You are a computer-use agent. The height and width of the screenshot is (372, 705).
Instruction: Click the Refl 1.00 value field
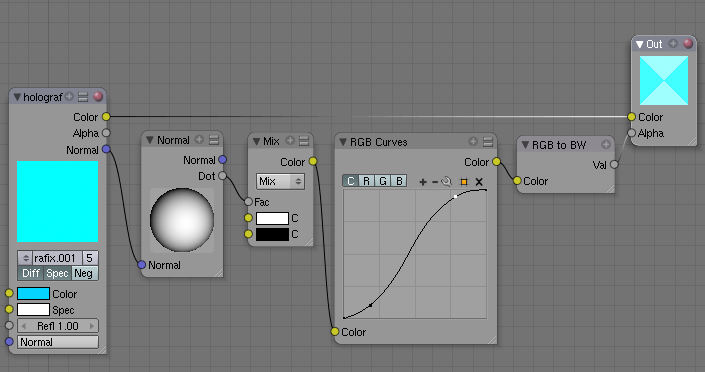(x=58, y=326)
